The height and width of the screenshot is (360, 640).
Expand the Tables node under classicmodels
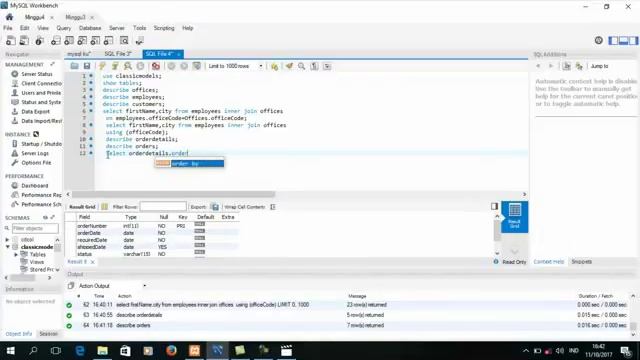click(16, 254)
